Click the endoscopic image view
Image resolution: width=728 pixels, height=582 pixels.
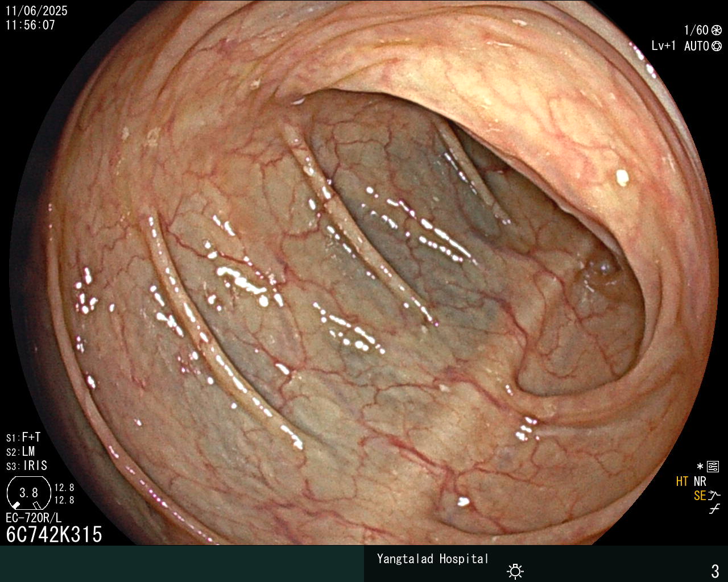(364, 273)
